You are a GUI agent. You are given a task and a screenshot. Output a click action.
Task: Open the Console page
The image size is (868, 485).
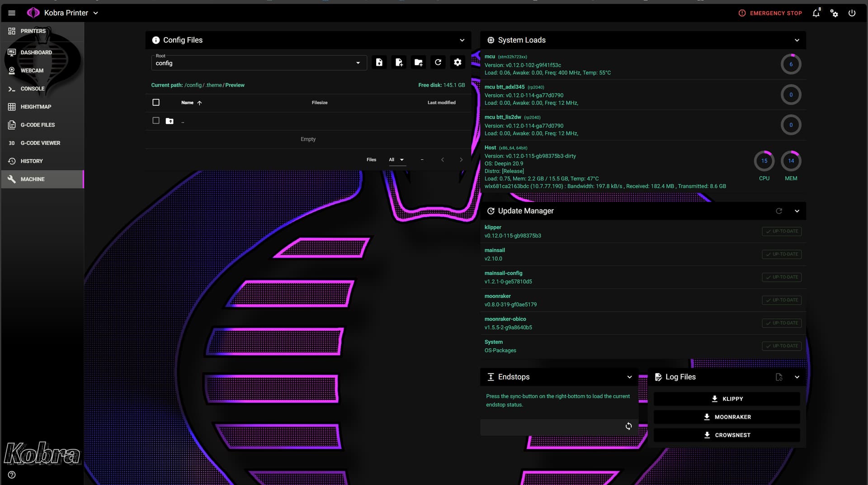[x=42, y=89]
